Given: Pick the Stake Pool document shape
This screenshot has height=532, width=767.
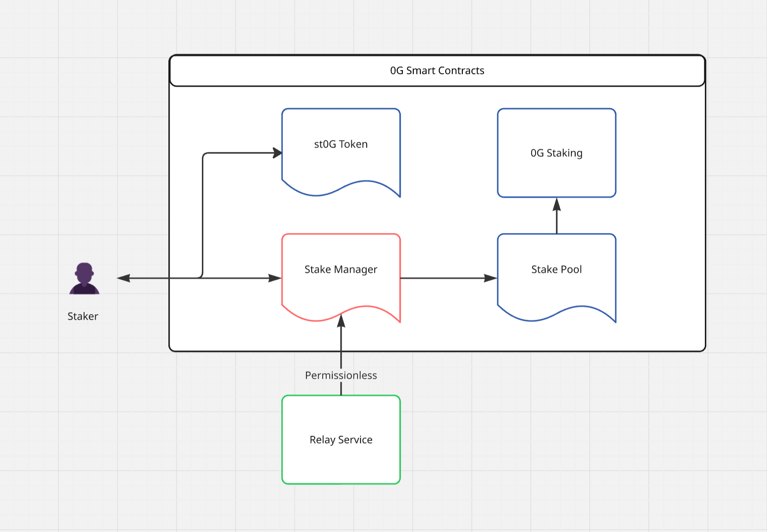Looking at the screenshot, I should (556, 270).
